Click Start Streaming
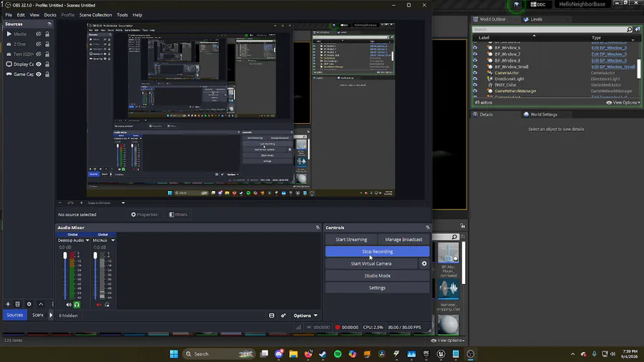The image size is (644, 362). (351, 239)
